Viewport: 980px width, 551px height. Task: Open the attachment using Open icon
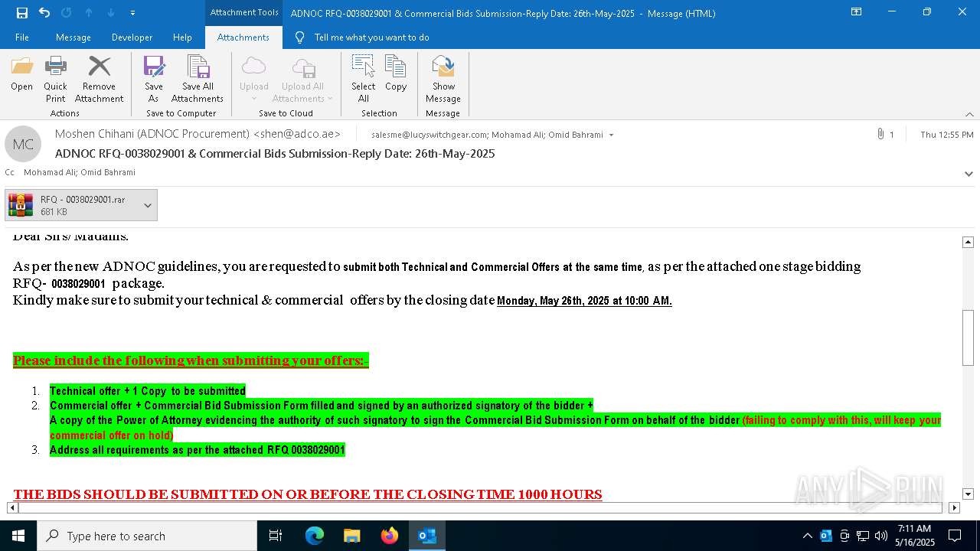pyautogui.click(x=21, y=73)
